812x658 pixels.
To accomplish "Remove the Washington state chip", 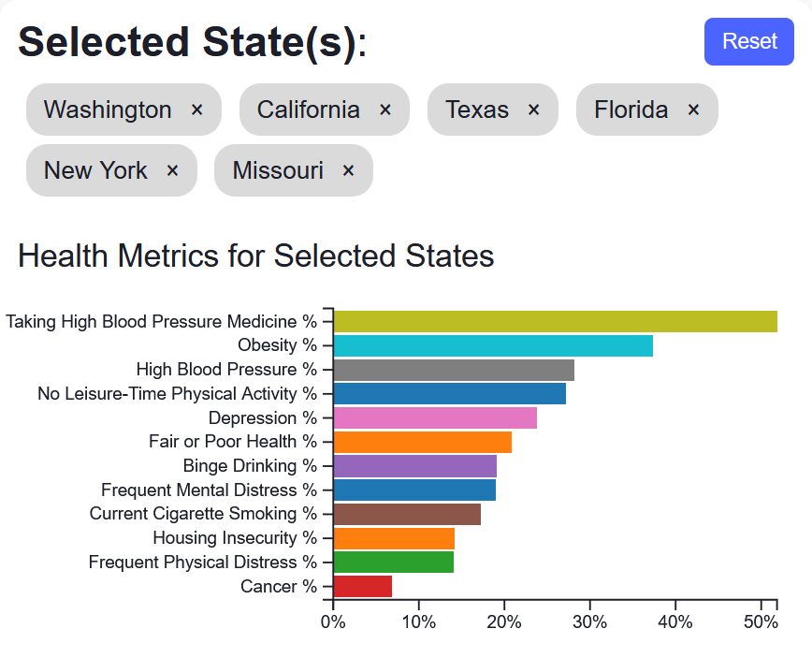I will point(196,110).
